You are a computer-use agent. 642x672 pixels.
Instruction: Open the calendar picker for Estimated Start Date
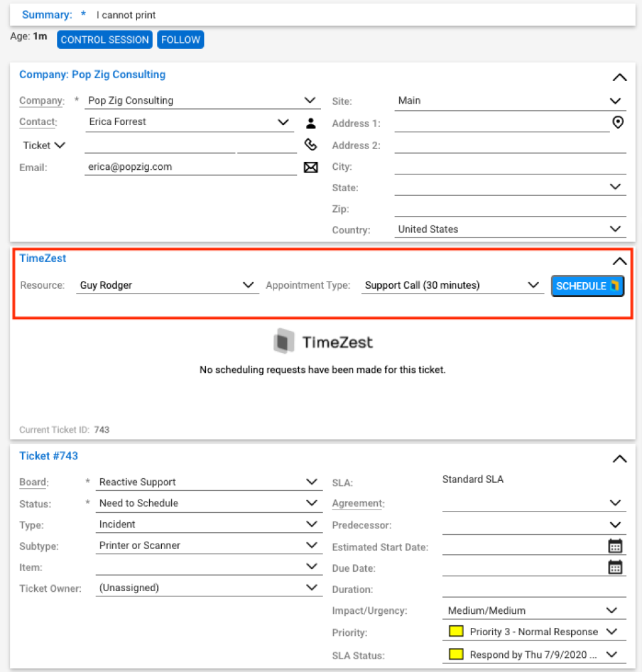tap(615, 546)
